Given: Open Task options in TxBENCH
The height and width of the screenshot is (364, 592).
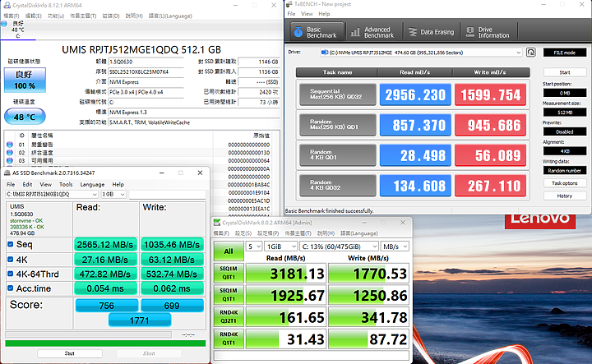Looking at the screenshot, I should tap(564, 183).
